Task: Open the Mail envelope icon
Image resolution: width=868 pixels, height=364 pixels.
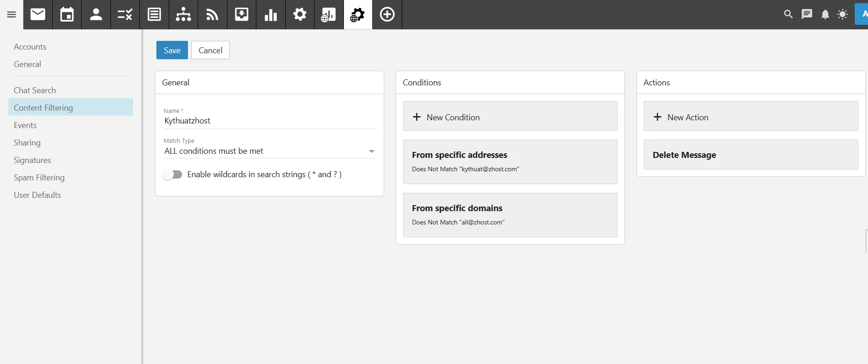Action: 38,15
